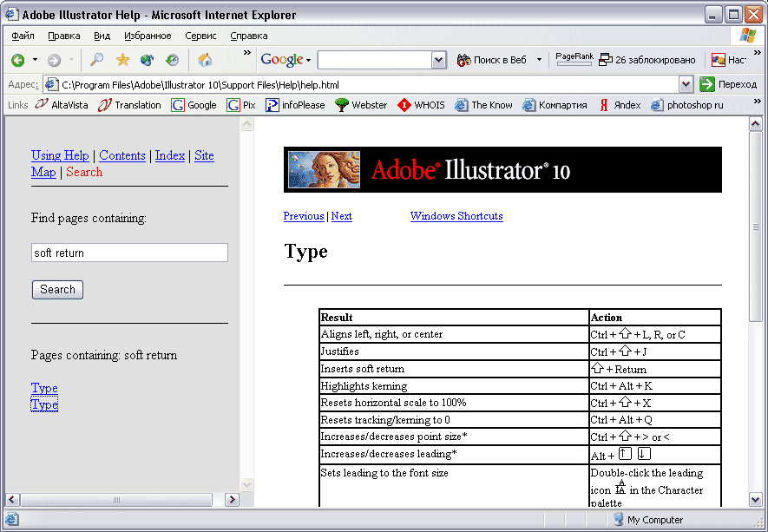768x532 pixels.
Task: Open The Know links bar shortcut
Action: coord(483,105)
